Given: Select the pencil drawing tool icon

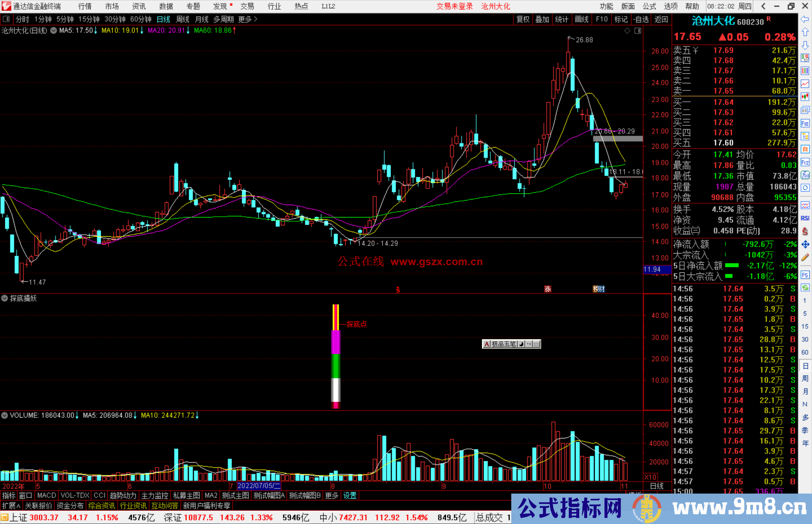Looking at the screenshot, I should 805,258.
